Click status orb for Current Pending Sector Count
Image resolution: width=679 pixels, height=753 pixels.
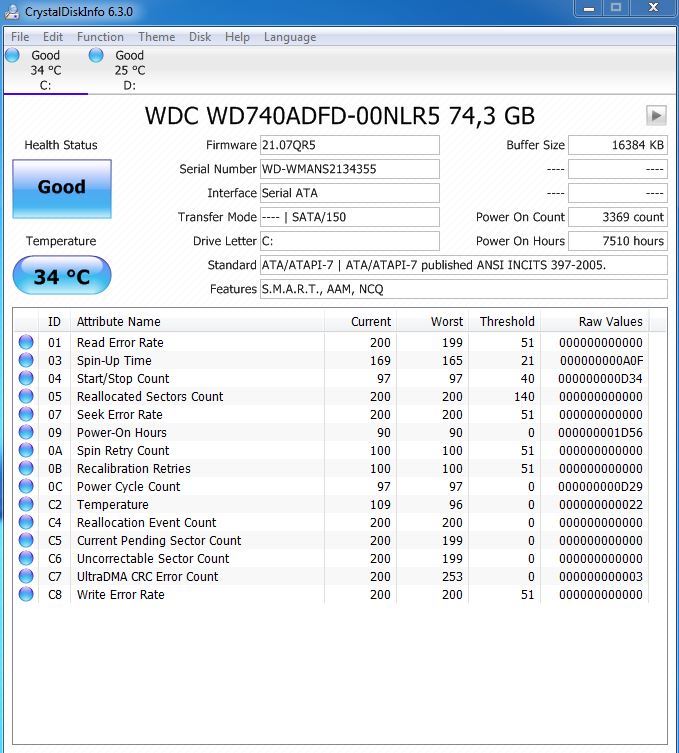tap(26, 540)
